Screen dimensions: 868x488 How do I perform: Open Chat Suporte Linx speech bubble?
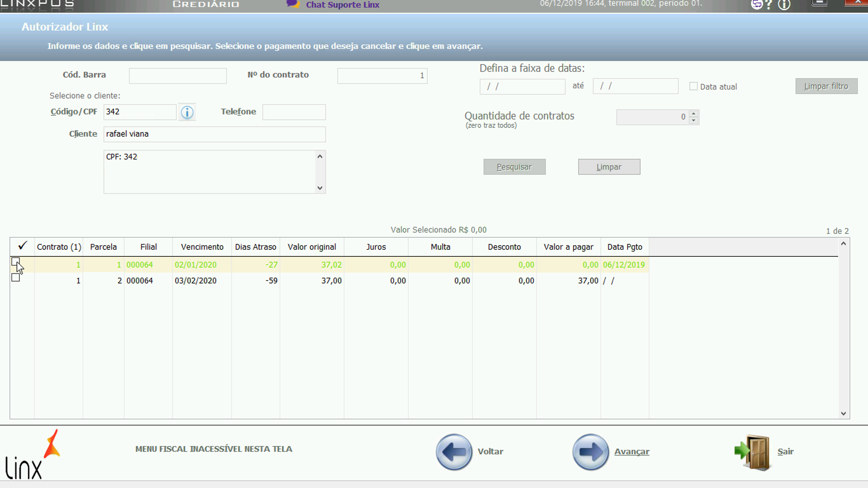pos(293,4)
